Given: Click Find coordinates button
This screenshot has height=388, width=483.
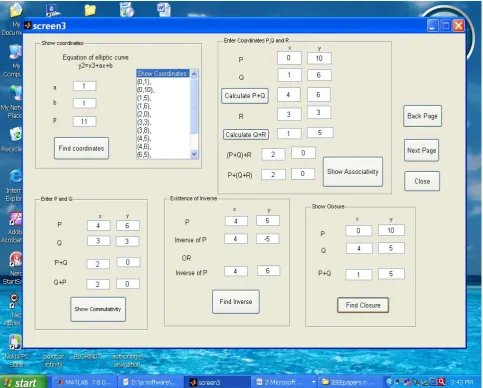Looking at the screenshot, I should click(81, 148).
